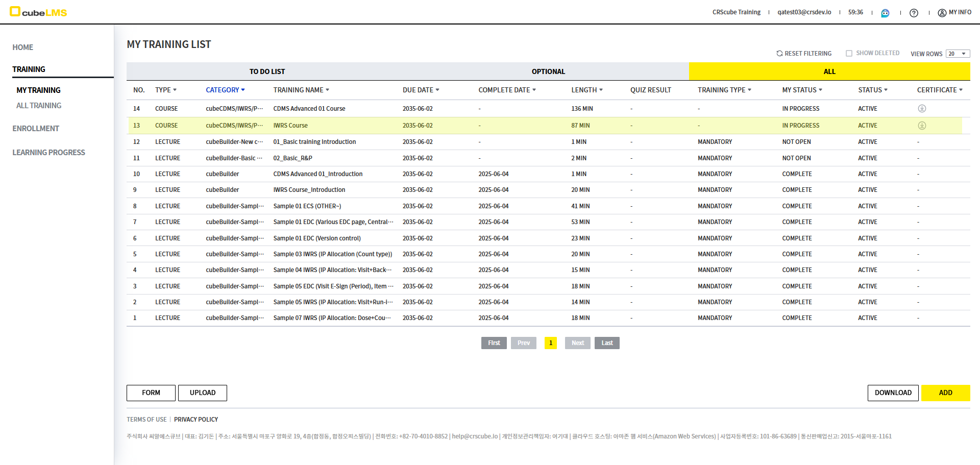The image size is (980, 465).
Task: Toggle the Show Deleted checkbox
Action: 849,54
